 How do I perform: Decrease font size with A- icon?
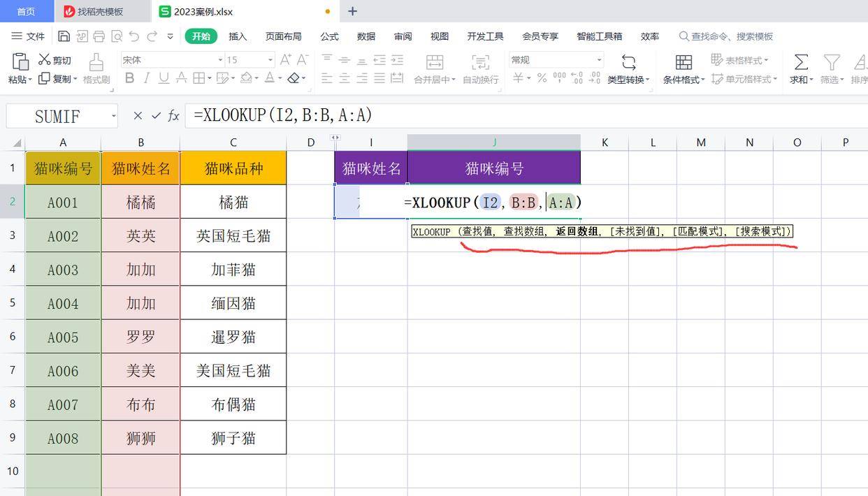point(303,60)
